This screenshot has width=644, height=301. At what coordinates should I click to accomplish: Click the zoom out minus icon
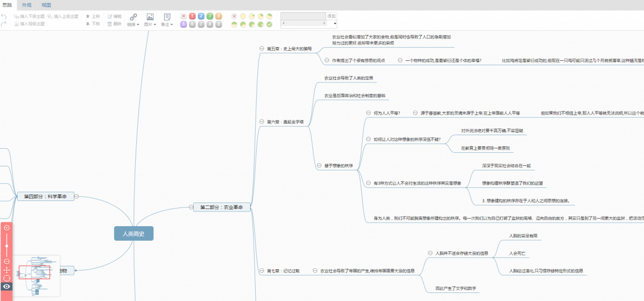[7, 261]
